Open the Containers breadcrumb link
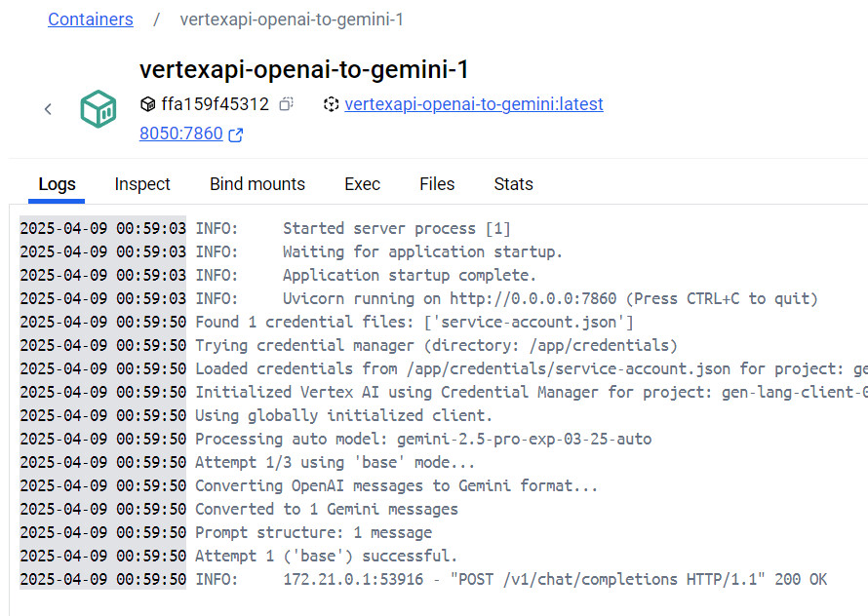The width and height of the screenshot is (868, 616). pyautogui.click(x=91, y=19)
